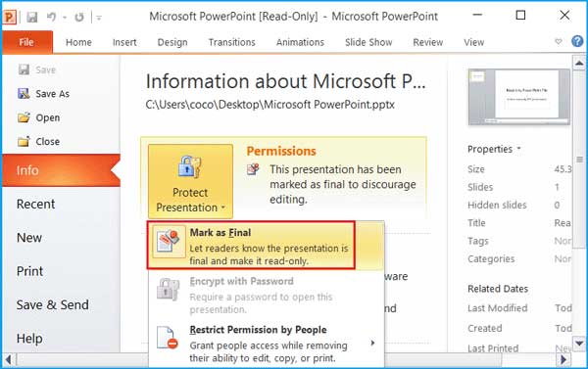Click the Redo icon in title bar
588x369 pixels.
click(x=79, y=18)
